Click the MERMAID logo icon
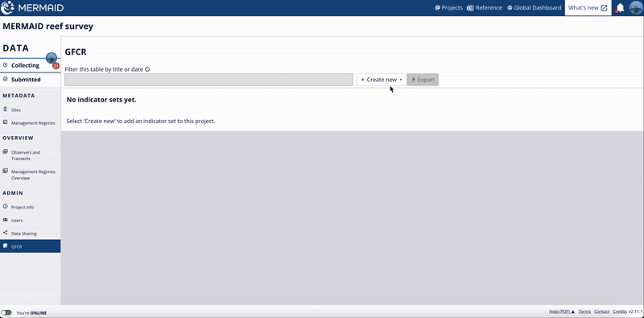This screenshot has height=318, width=644. coord(8,8)
